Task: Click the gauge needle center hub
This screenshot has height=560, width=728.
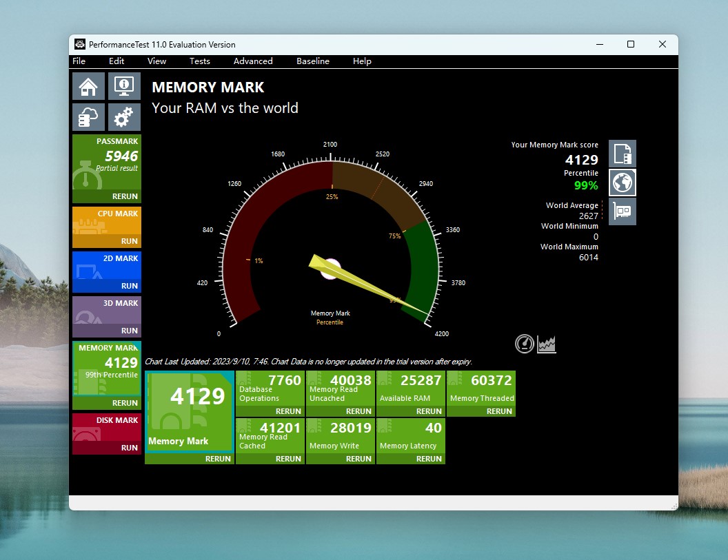Action: coord(331,269)
